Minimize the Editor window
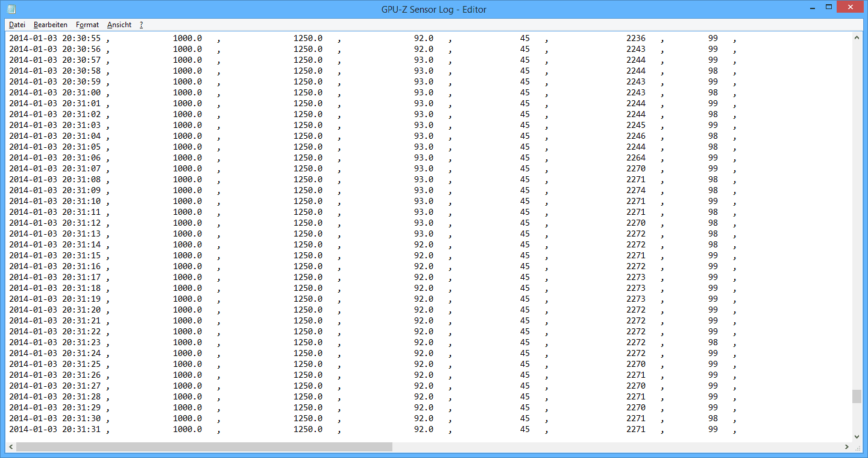868x458 pixels. tap(811, 7)
